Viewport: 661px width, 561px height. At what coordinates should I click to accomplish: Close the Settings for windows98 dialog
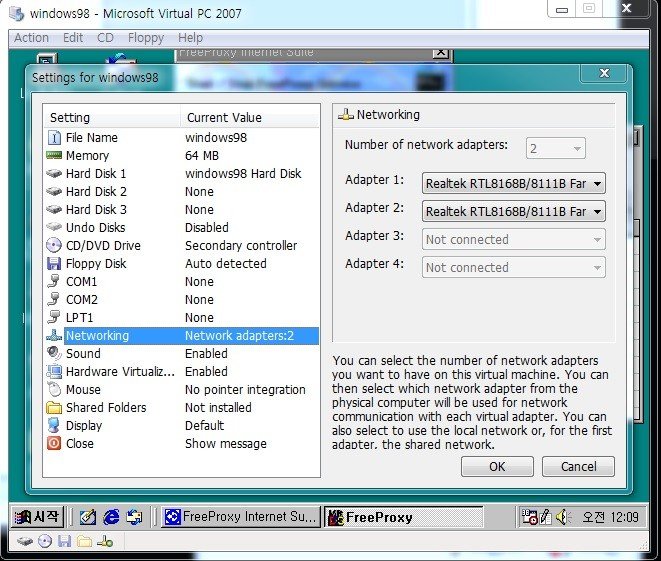(605, 73)
